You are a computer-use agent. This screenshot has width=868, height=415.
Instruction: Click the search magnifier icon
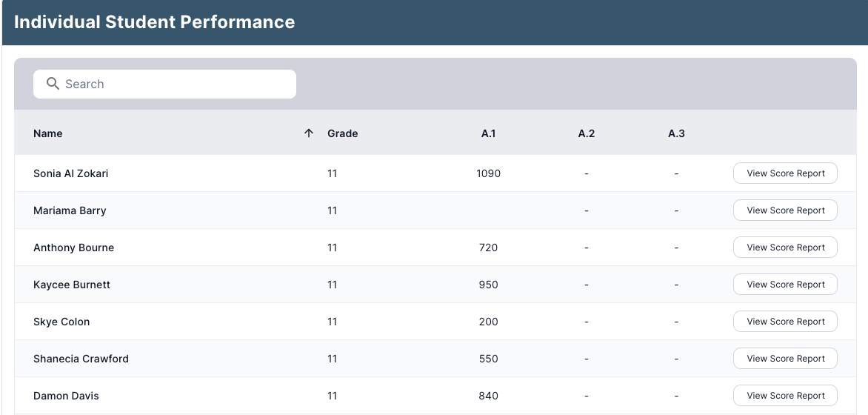pyautogui.click(x=53, y=84)
